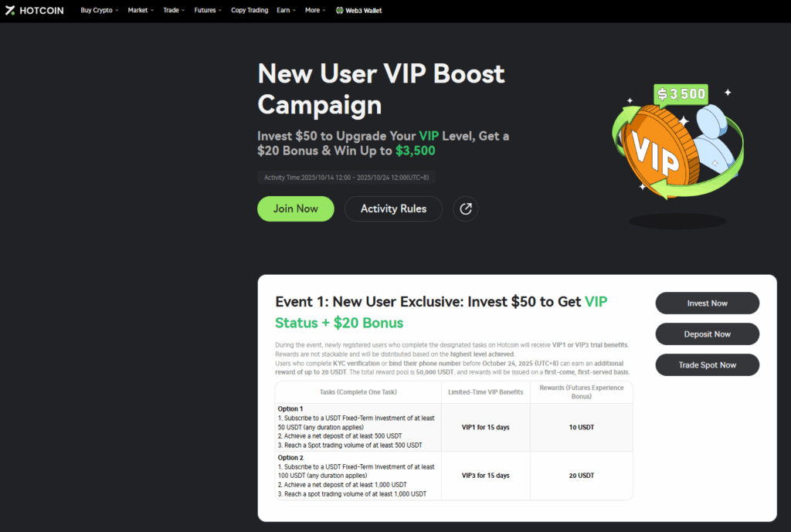Expand the Earn menu
This screenshot has height=532, width=791.
[x=286, y=10]
